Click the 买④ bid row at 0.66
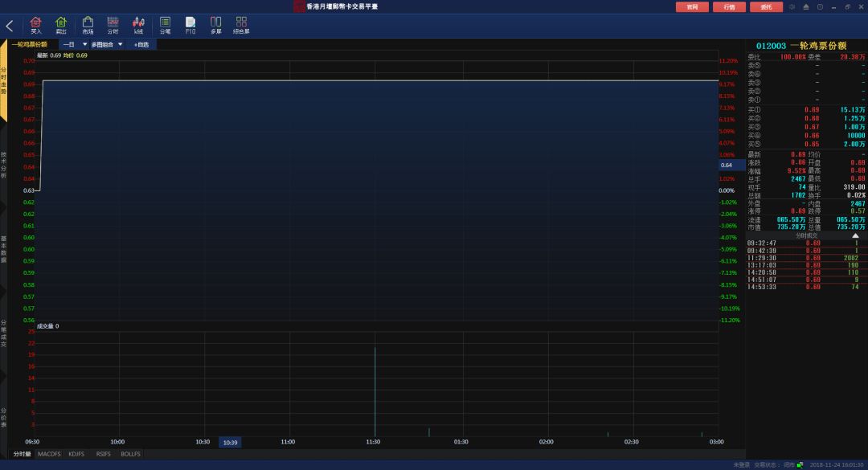The image size is (868, 470). pos(806,136)
